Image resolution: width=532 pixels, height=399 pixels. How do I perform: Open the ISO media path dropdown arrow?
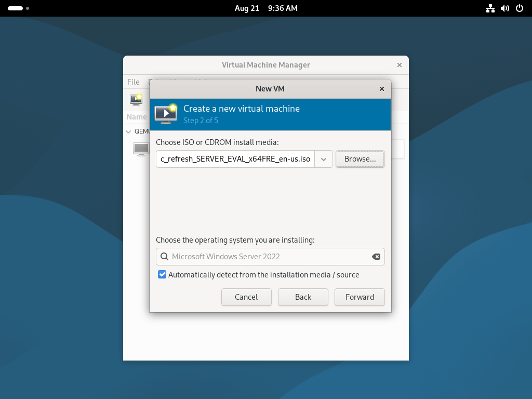tap(324, 159)
